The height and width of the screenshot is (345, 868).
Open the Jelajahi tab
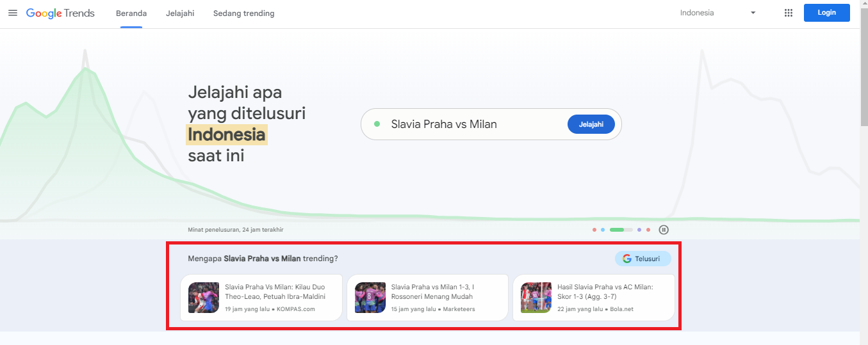pyautogui.click(x=180, y=13)
